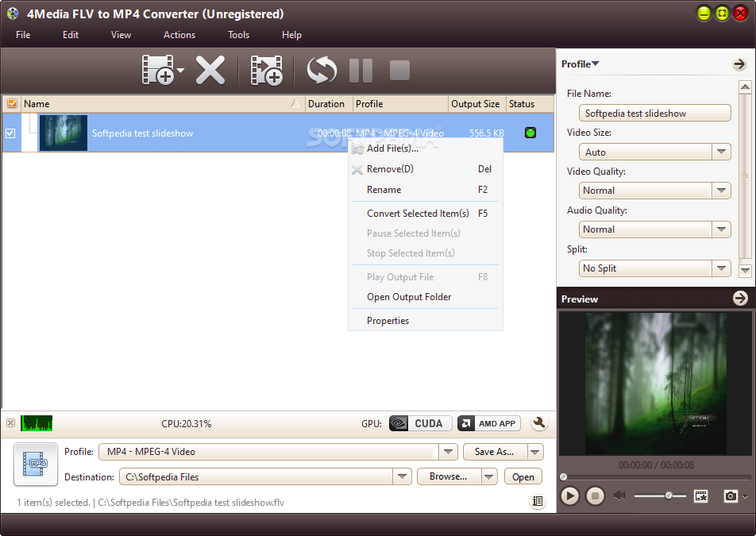This screenshot has width=756, height=536.
Task: Open the Save As dropdown arrow
Action: [x=535, y=452]
